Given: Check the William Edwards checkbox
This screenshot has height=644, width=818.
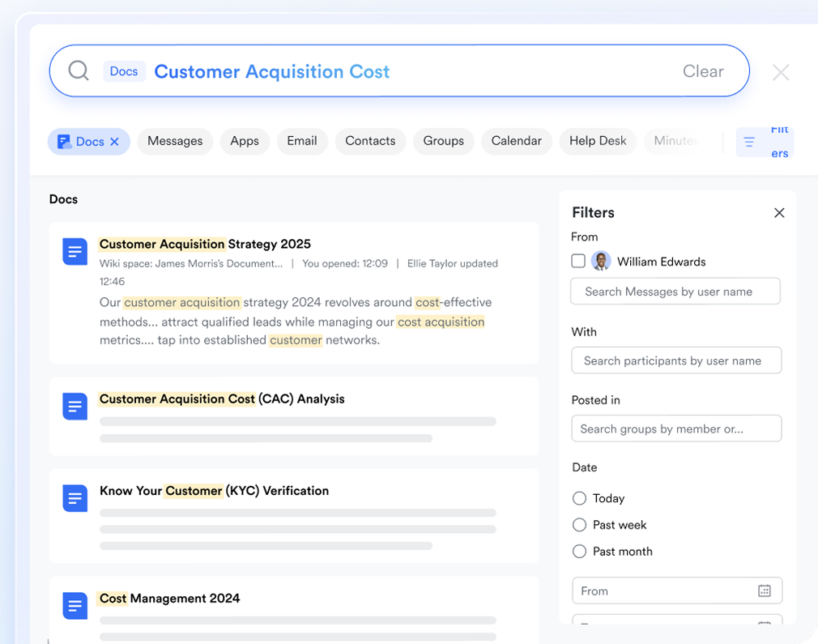Looking at the screenshot, I should coord(578,262).
